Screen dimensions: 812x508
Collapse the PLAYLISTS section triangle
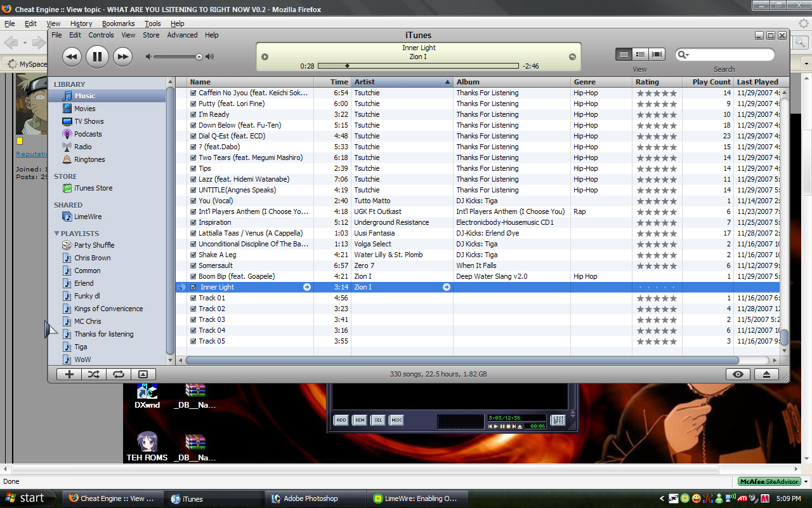coord(56,234)
